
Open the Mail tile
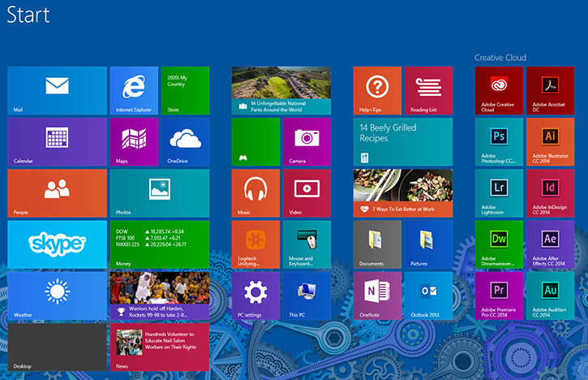tap(57, 90)
